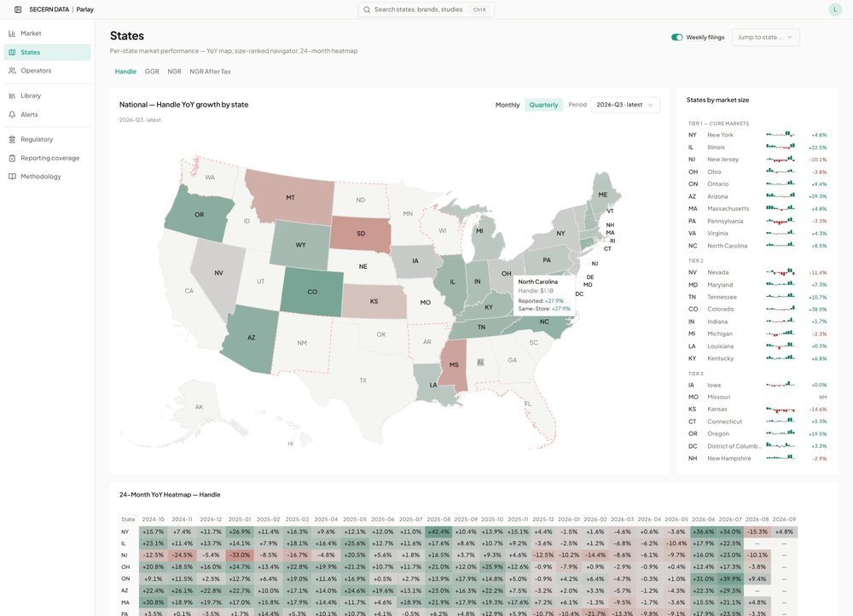Select Illinois in market size list

click(757, 147)
